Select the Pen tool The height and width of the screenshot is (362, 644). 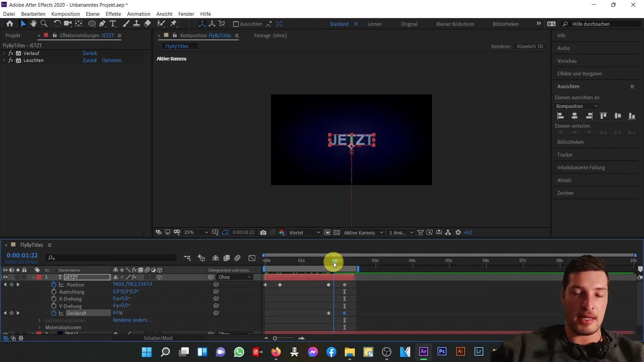pos(102,23)
